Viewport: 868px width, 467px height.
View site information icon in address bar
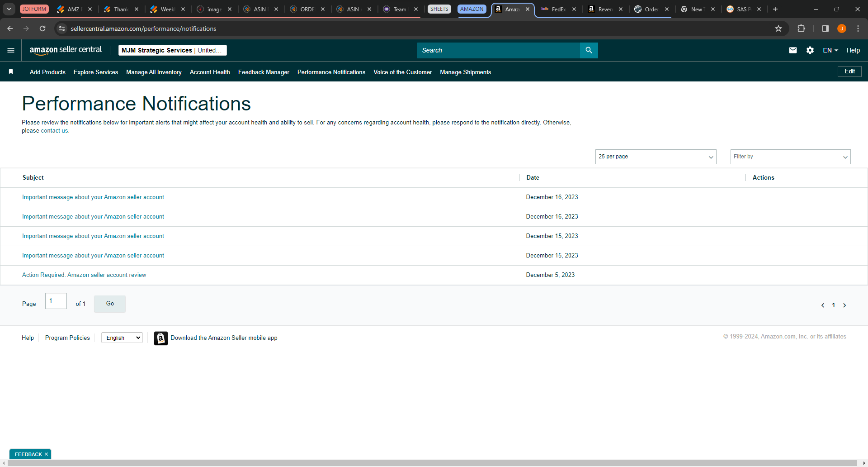pos(62,29)
